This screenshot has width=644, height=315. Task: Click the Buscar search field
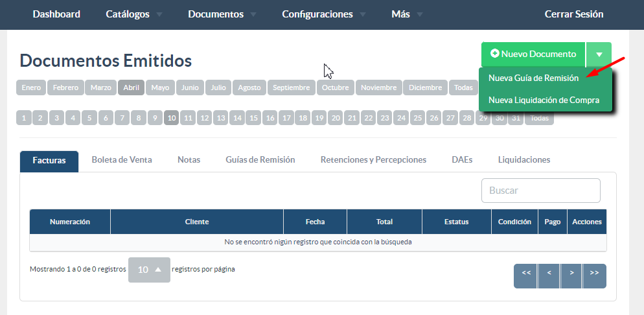click(x=540, y=191)
